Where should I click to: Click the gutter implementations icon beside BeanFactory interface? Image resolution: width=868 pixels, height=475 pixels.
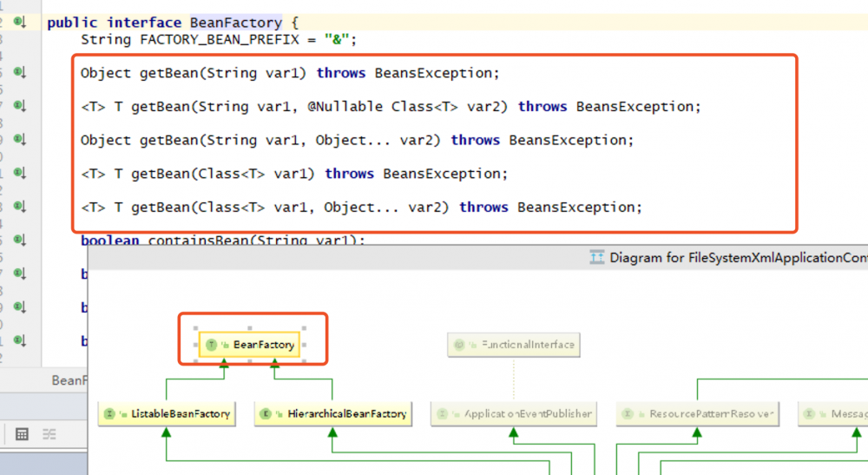point(20,23)
